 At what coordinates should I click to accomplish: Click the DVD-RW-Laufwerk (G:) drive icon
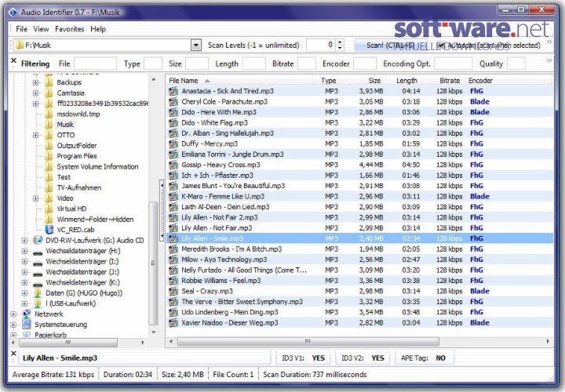pyautogui.click(x=38, y=240)
